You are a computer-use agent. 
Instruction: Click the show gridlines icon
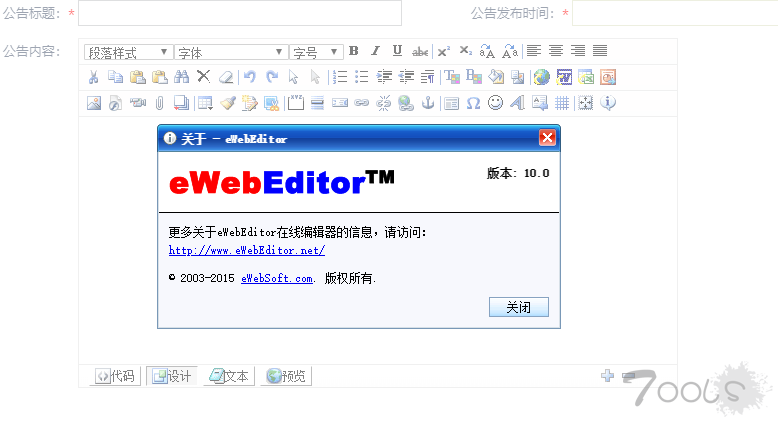coord(562,103)
